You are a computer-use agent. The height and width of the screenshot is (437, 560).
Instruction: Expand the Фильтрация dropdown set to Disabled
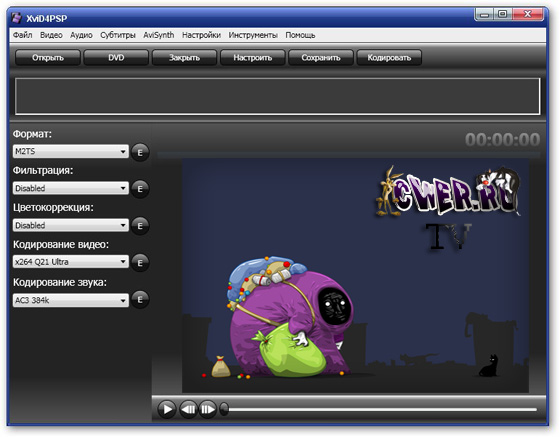(71, 188)
